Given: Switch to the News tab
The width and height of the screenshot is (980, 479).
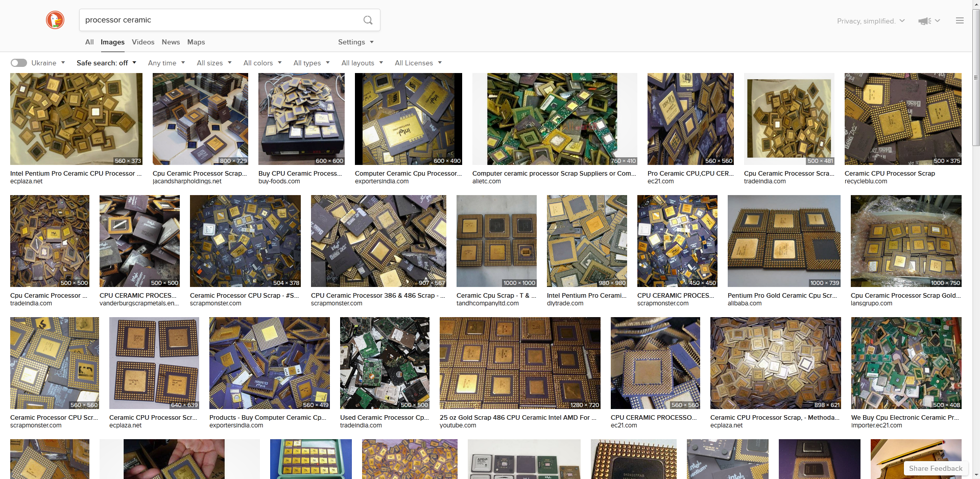Looking at the screenshot, I should [x=171, y=42].
